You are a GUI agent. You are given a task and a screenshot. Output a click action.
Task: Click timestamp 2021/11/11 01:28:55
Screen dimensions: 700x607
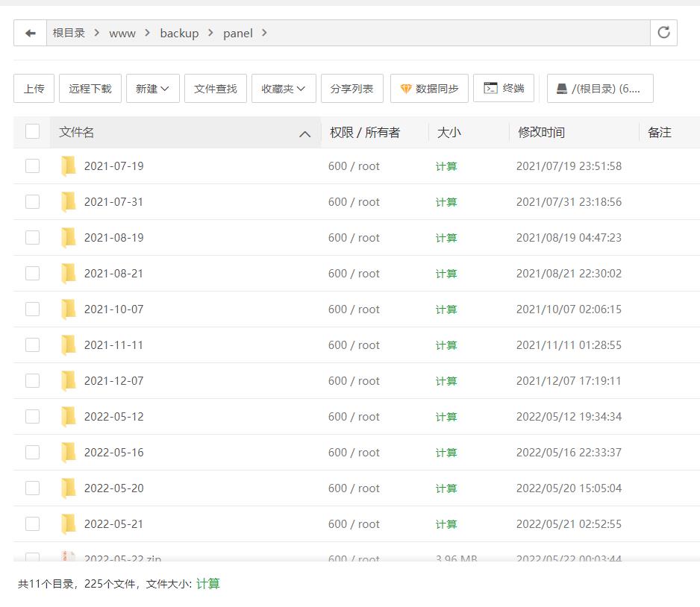[x=569, y=345]
